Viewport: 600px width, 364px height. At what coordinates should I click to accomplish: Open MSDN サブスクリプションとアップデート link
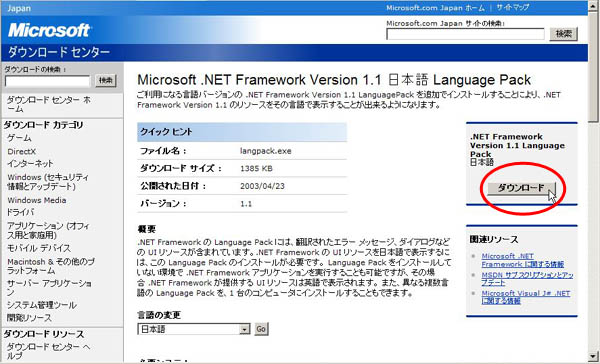point(527,279)
